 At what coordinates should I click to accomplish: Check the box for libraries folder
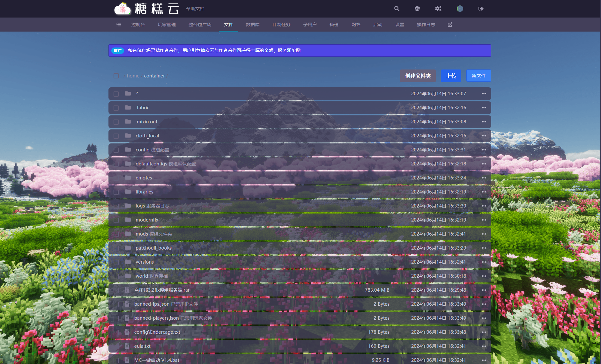click(116, 192)
